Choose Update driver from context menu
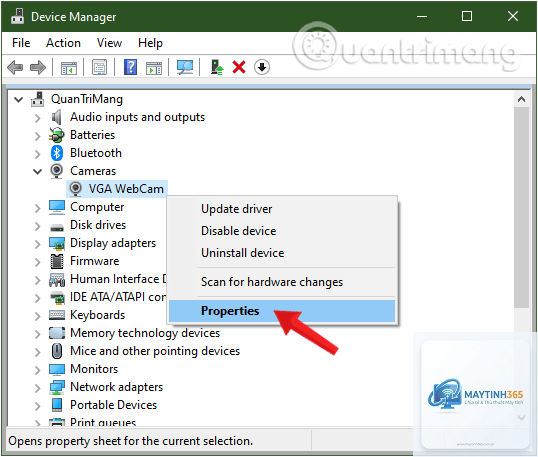Screen dimensions: 538x457 pyautogui.click(x=282, y=209)
